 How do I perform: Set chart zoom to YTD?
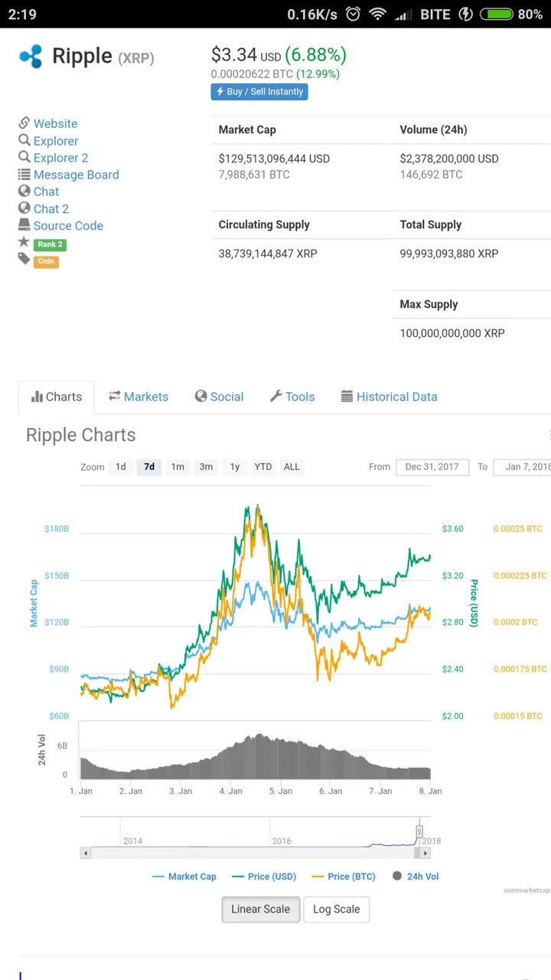263,466
